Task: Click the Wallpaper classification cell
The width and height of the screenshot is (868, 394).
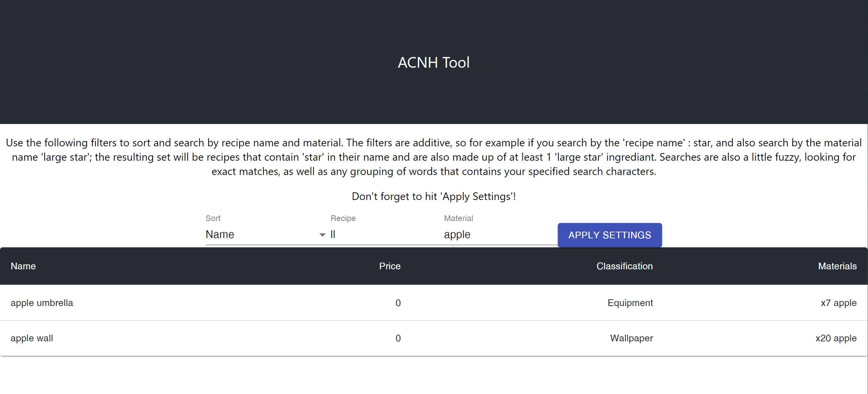Action: pos(631,338)
